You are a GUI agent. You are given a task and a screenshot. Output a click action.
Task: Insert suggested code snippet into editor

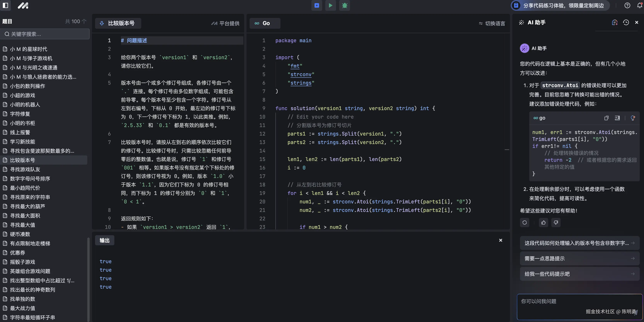click(617, 118)
